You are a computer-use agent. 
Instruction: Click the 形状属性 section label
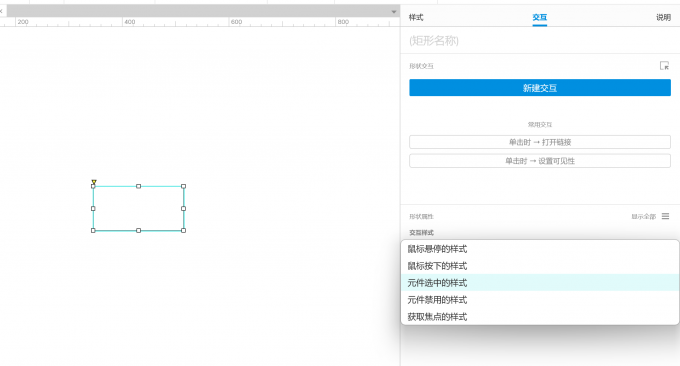(x=421, y=216)
